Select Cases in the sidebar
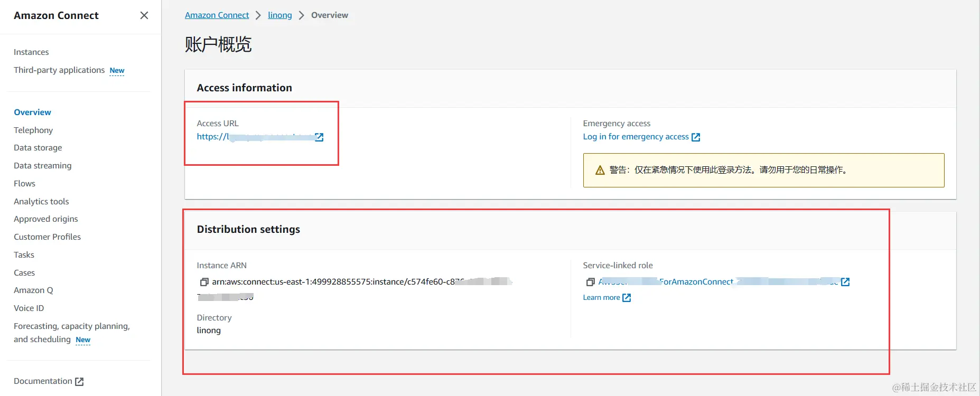 pyautogui.click(x=24, y=272)
